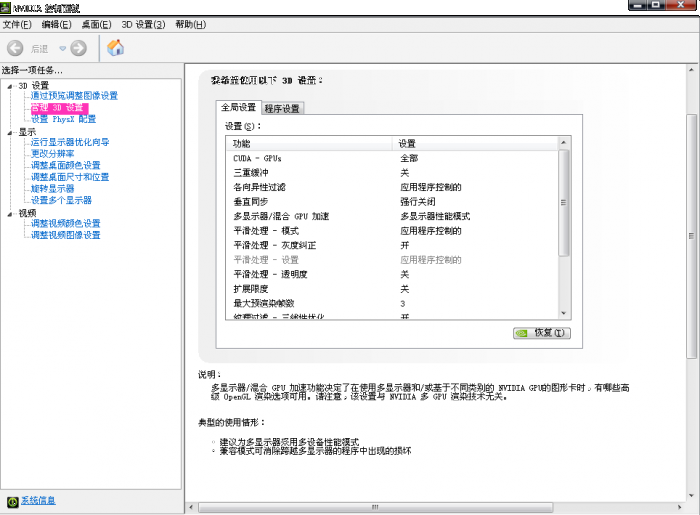Click the horizontal scrollbar thumb at bottom
Image resolution: width=700 pixels, height=515 pixels.
click(x=375, y=507)
